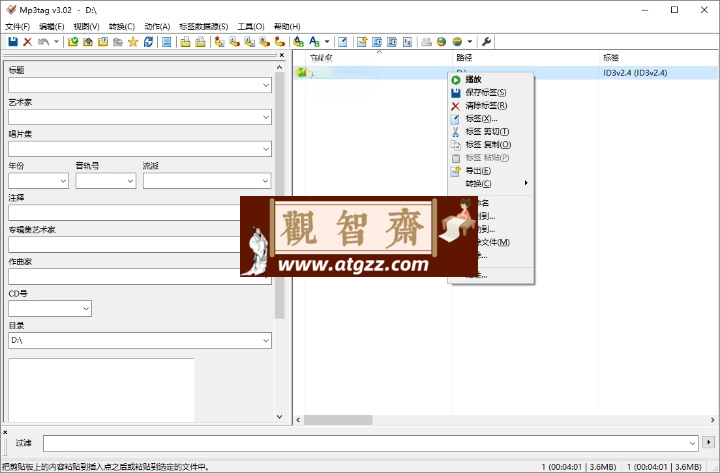Open the 文件(F) menu
Viewport: 720px width, 473px height.
[x=17, y=26]
